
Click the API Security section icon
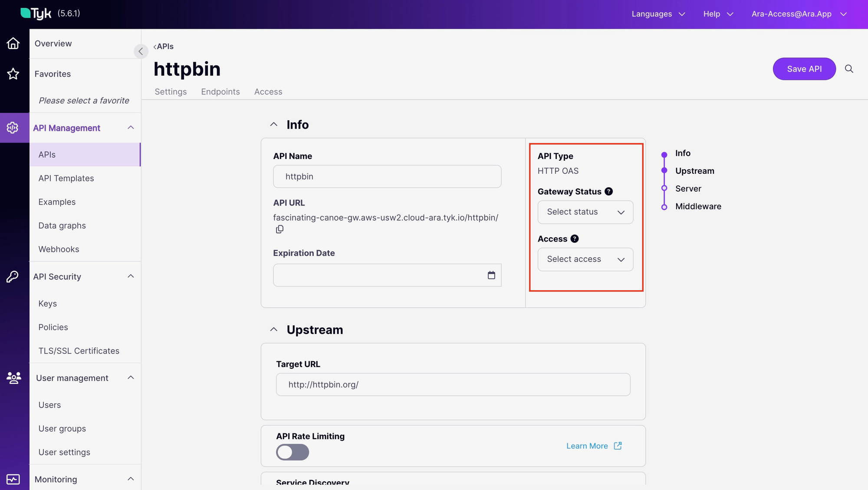point(14,276)
